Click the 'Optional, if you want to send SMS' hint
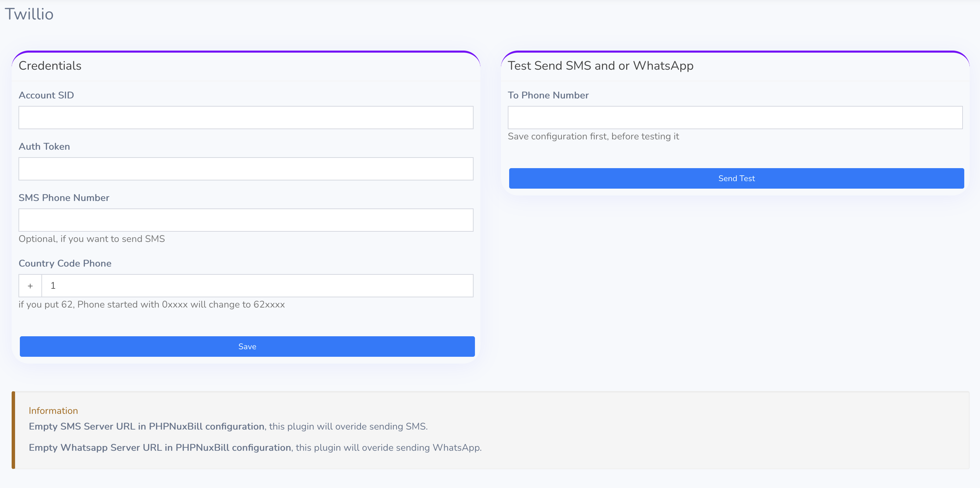Viewport: 980px width, 488px height. click(92, 239)
